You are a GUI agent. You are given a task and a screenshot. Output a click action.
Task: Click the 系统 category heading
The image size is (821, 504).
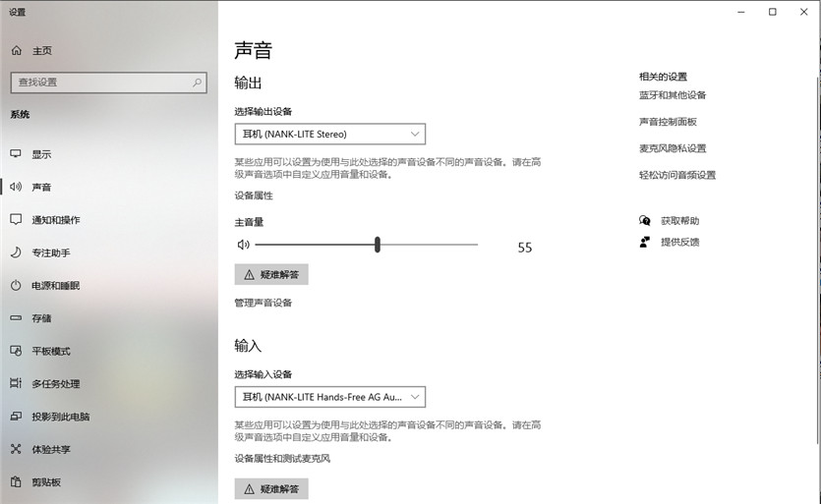(20, 114)
